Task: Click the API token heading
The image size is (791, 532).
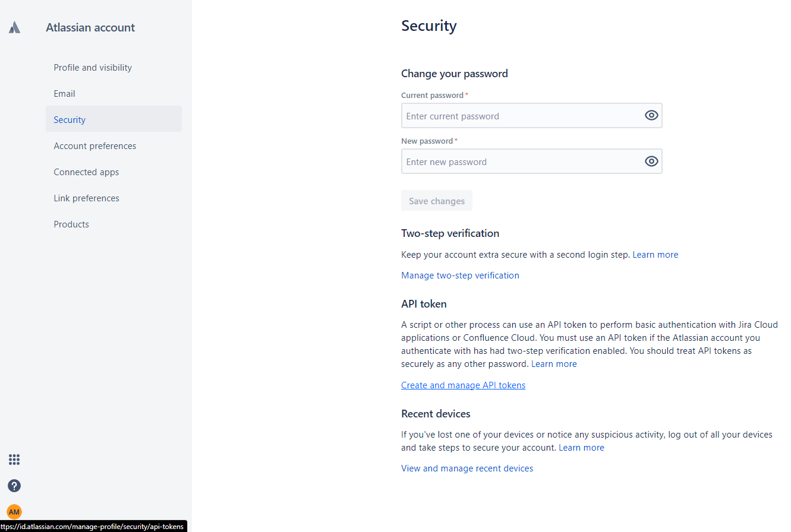Action: point(424,304)
